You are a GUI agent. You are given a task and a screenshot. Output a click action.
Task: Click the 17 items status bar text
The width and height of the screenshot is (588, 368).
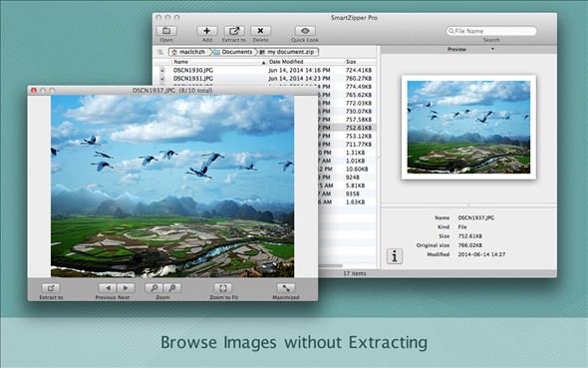(x=355, y=273)
